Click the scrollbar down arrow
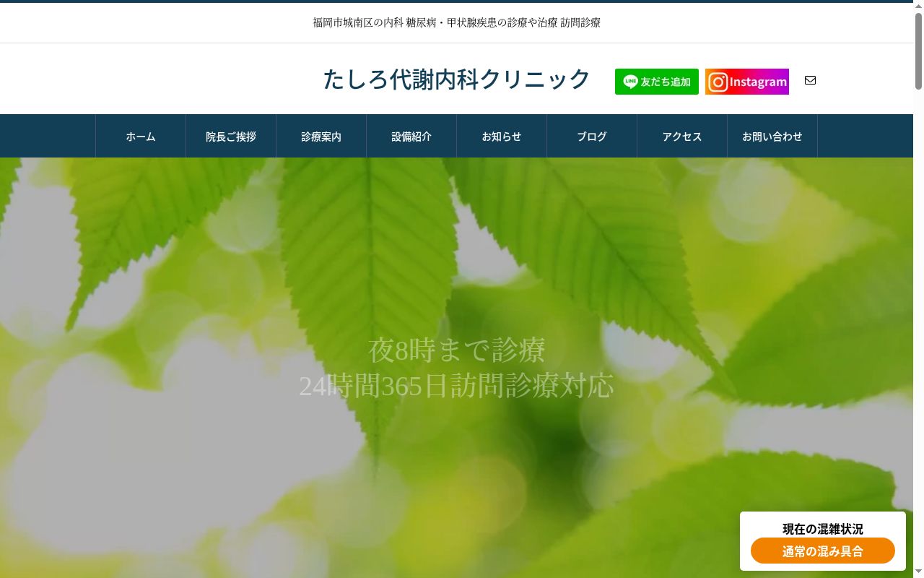The width and height of the screenshot is (924, 578). click(x=918, y=572)
